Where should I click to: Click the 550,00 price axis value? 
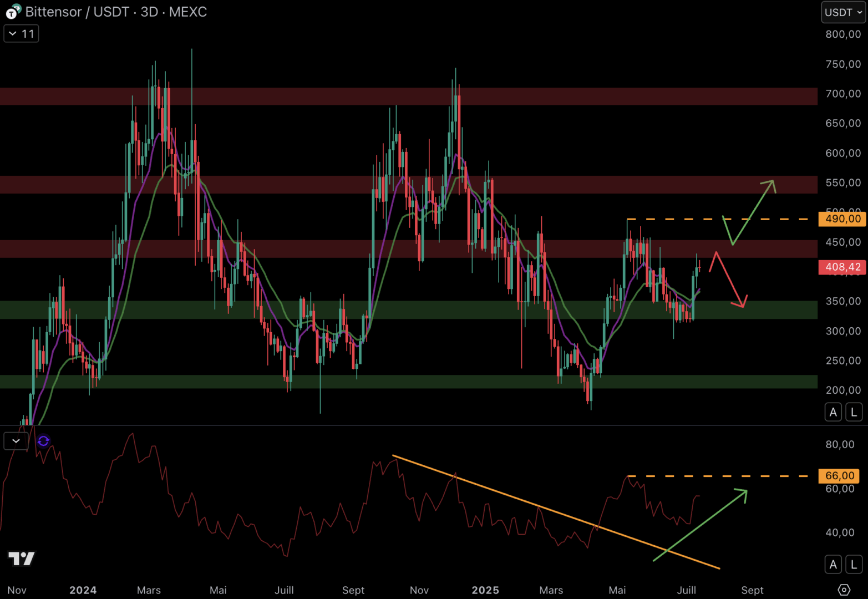(x=843, y=182)
